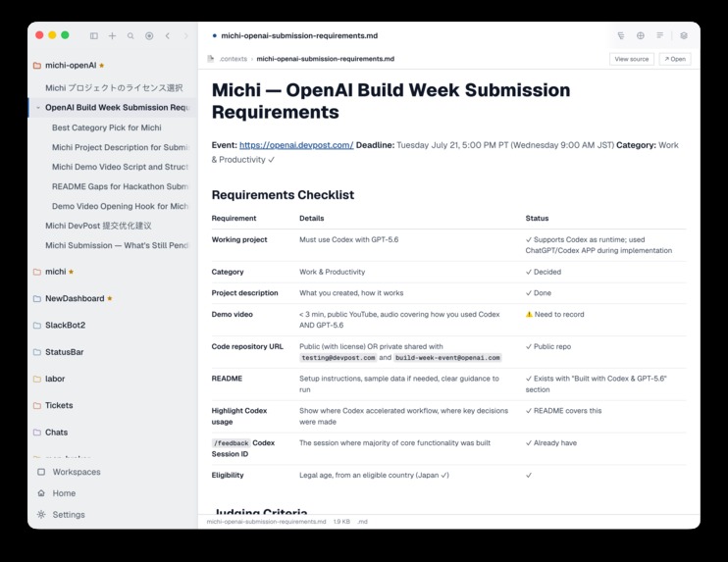Click the SlackBot2 folder icon
The height and width of the screenshot is (562, 728).
(37, 326)
